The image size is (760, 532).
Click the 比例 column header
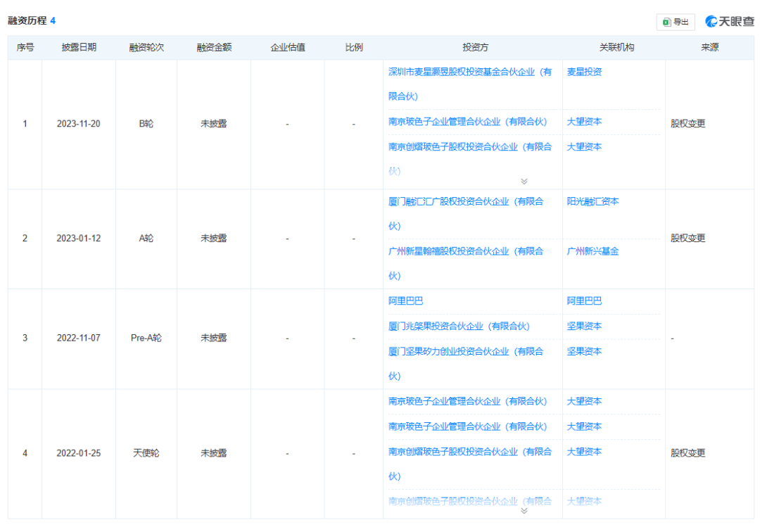tap(354, 47)
